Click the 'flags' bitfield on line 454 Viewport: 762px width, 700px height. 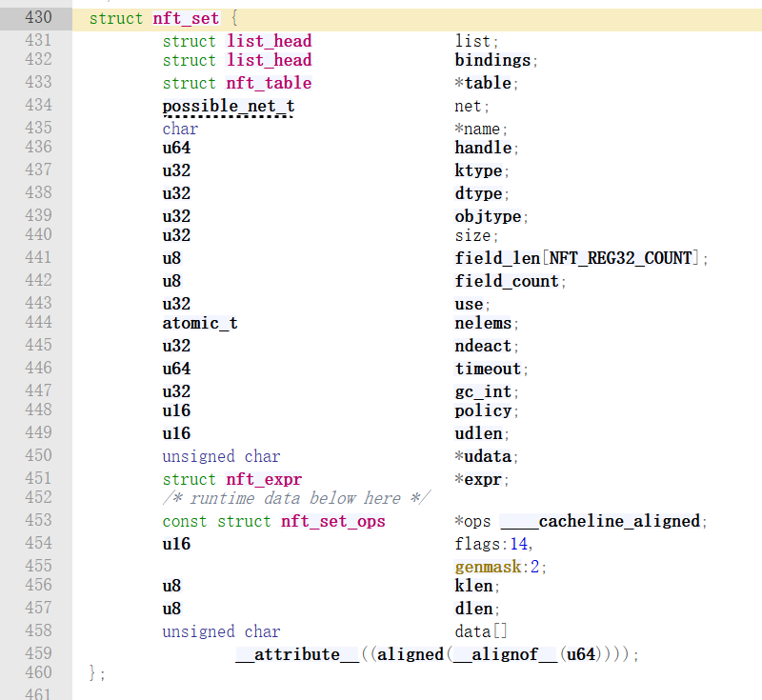coord(478,544)
